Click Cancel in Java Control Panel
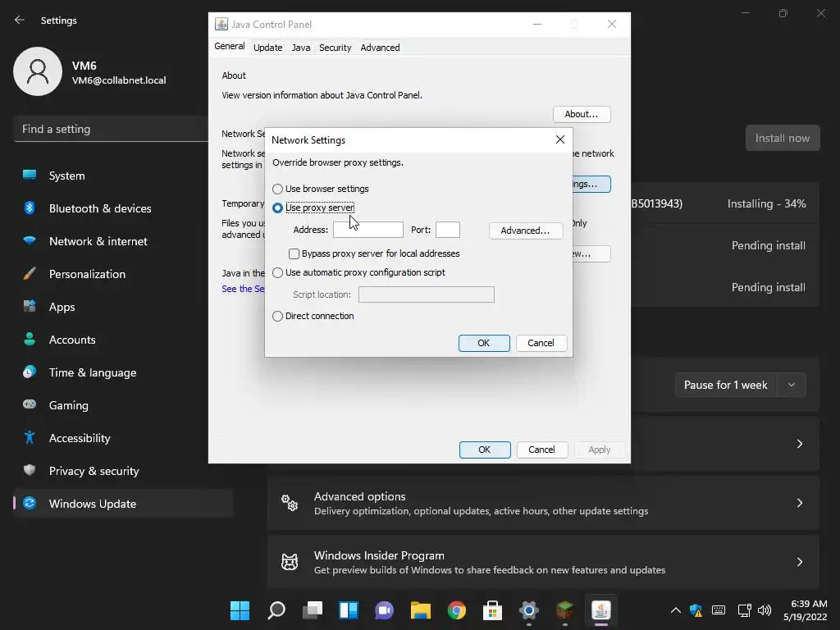The height and width of the screenshot is (630, 840). coord(541,450)
